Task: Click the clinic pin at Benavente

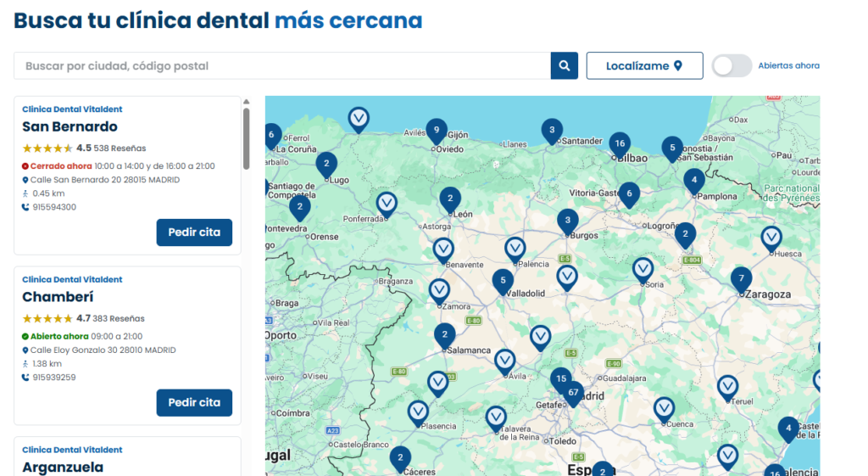Action: click(443, 251)
